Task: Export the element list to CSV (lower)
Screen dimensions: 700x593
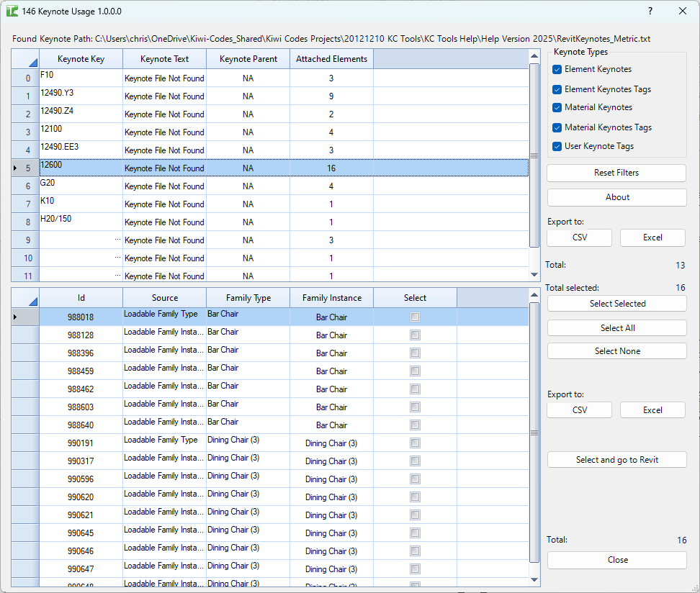Action: pos(579,410)
